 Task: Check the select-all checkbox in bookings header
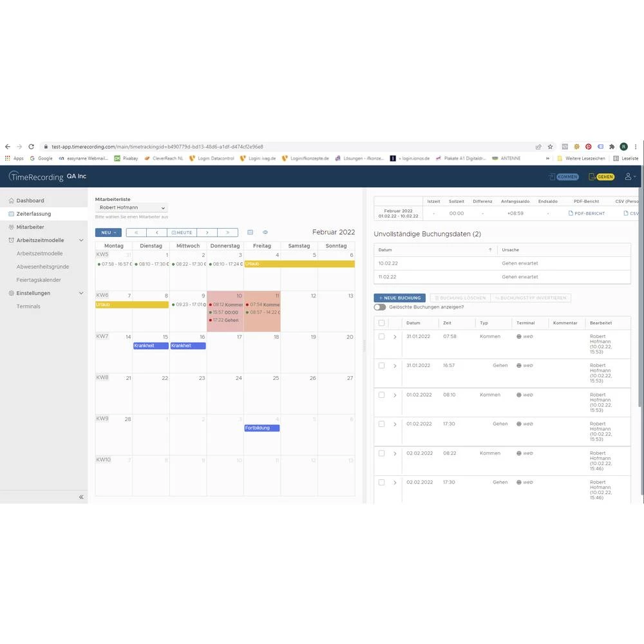382,323
